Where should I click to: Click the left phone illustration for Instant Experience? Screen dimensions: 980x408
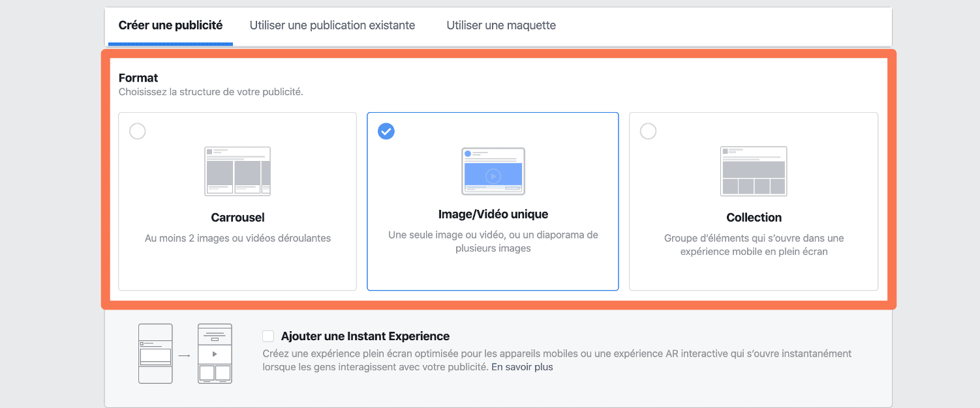click(155, 353)
